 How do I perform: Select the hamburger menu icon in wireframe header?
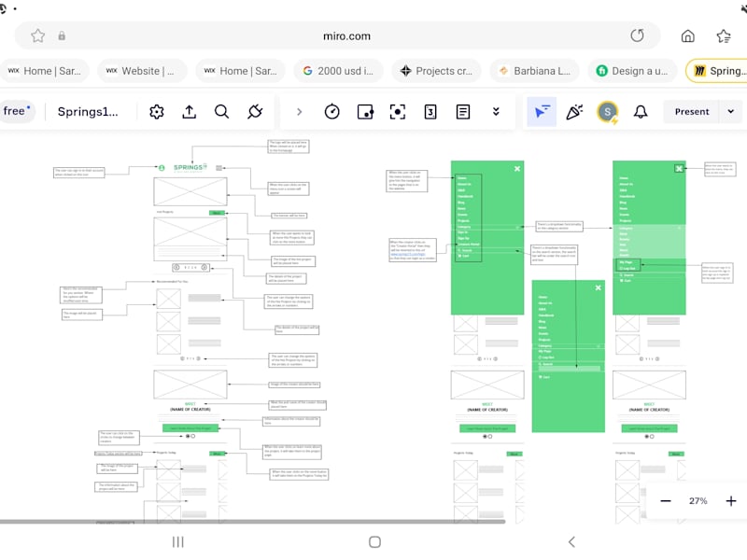(219, 168)
